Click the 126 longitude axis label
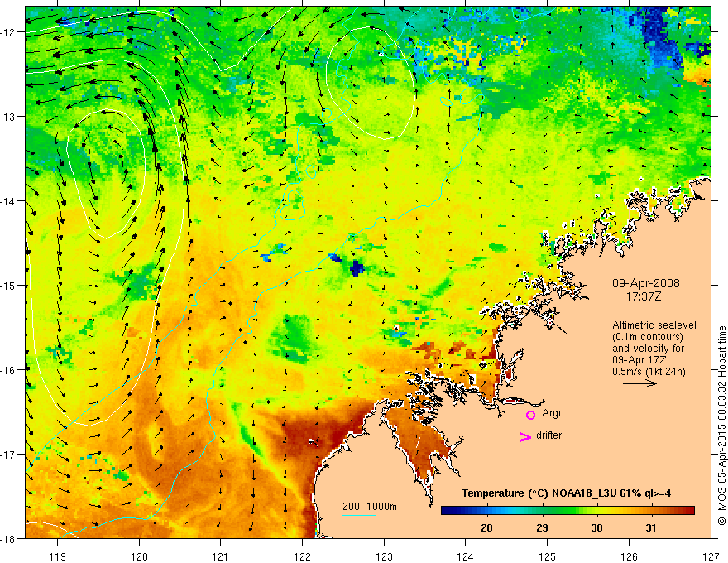728x563 pixels. (x=629, y=556)
